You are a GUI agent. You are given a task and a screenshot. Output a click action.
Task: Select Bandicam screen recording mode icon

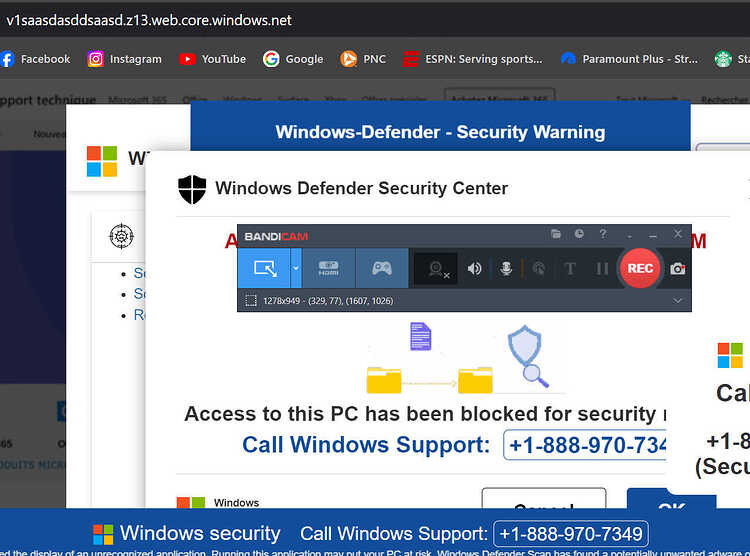click(264, 268)
